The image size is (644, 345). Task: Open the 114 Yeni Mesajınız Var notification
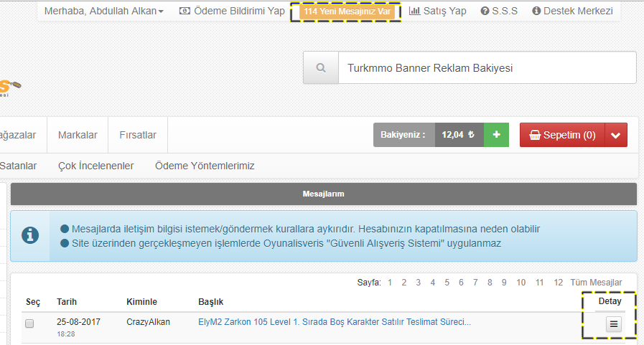(x=347, y=11)
